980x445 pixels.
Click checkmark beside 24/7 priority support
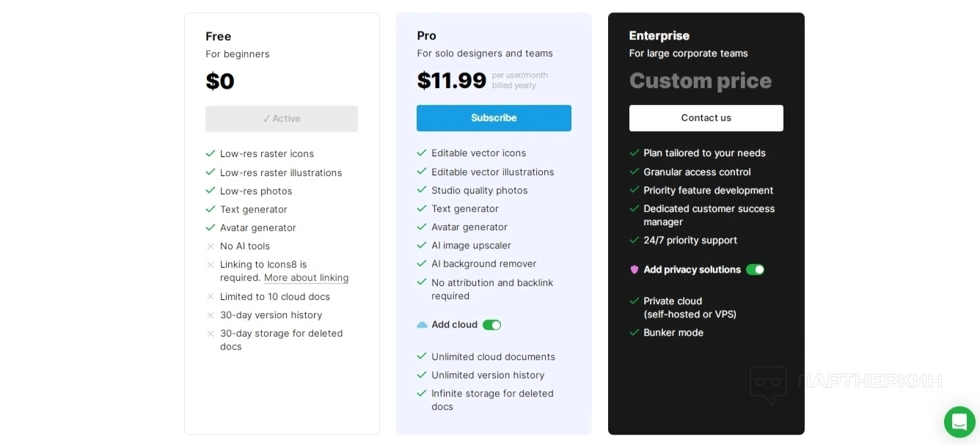click(635, 240)
